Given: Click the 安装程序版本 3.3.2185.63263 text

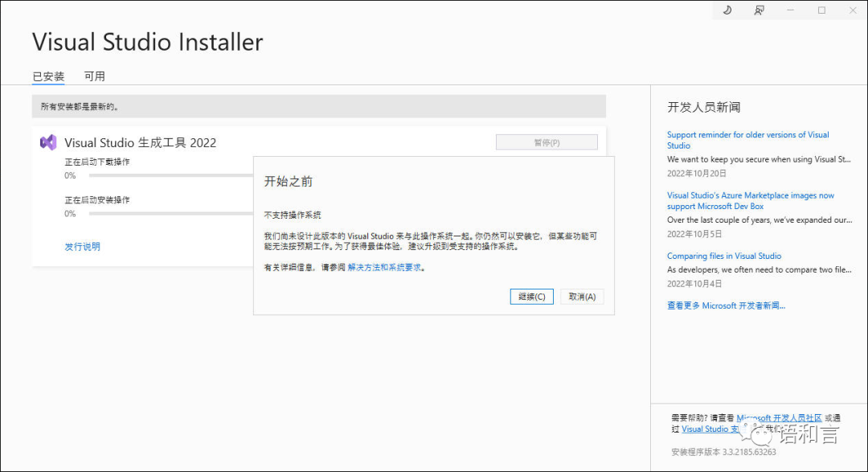Looking at the screenshot, I should (x=723, y=452).
